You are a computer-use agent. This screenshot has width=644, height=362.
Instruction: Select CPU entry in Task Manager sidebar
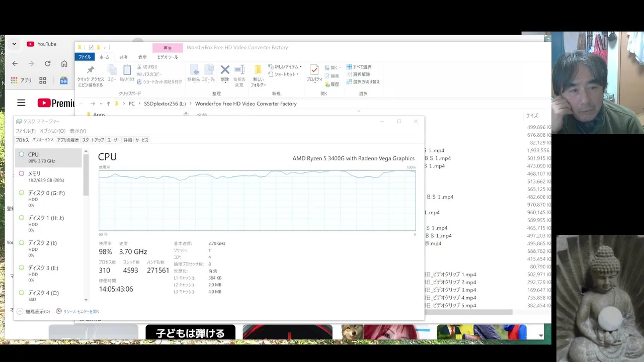point(49,157)
